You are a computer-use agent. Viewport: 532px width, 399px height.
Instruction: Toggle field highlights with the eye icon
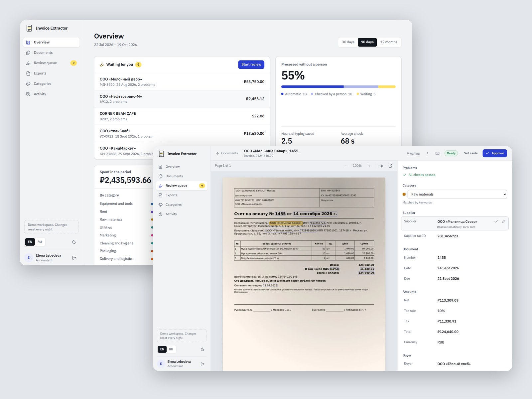(x=381, y=166)
